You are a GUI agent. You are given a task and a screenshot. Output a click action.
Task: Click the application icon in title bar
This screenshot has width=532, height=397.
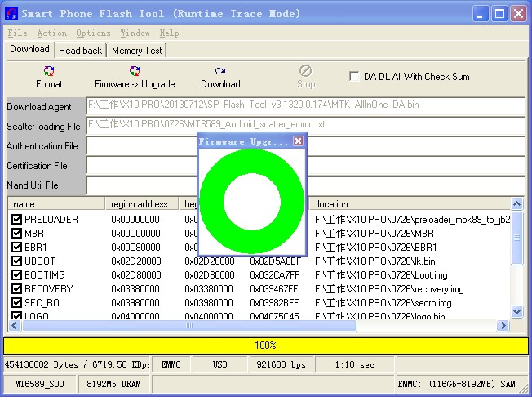pos(11,13)
